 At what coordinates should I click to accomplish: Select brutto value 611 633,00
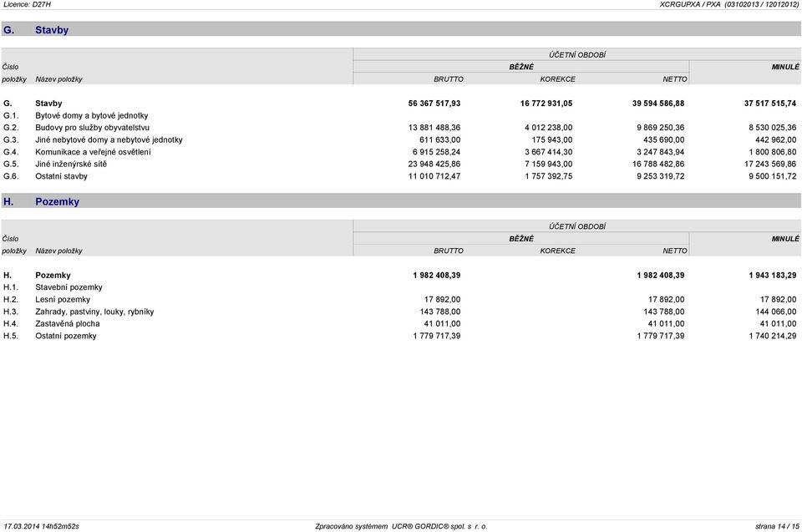point(440,139)
